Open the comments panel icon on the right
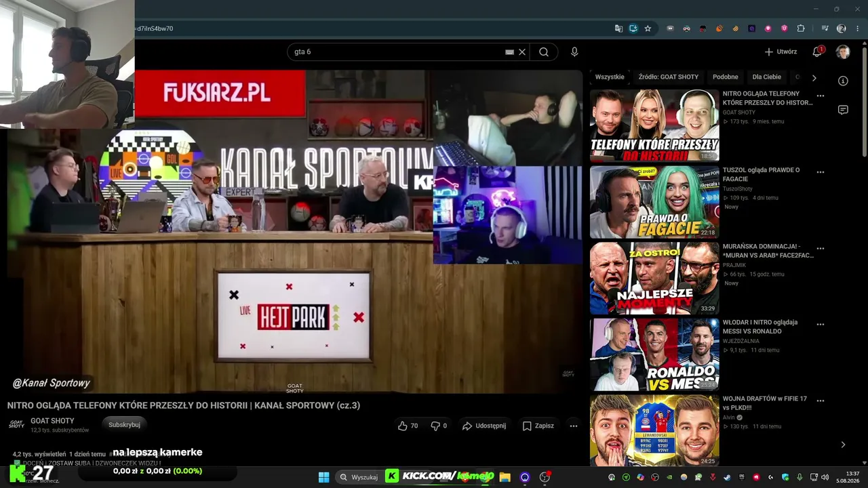 (x=843, y=110)
